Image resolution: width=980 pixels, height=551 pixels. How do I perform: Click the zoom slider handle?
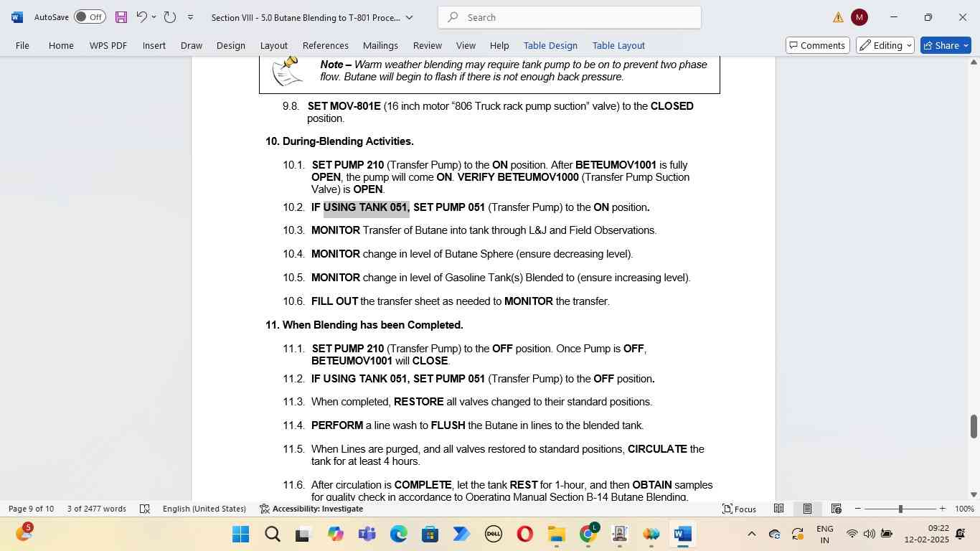[x=900, y=509]
